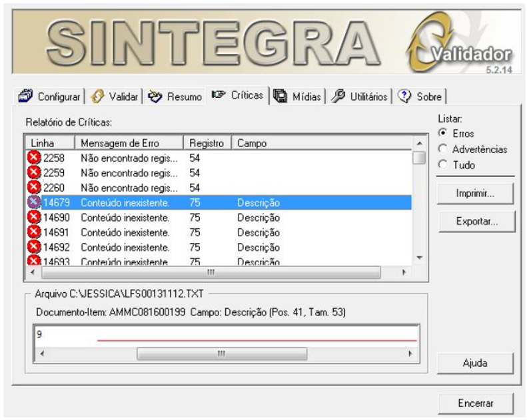Click the Sobre question-mark icon
The image size is (527, 420).
pos(404,97)
